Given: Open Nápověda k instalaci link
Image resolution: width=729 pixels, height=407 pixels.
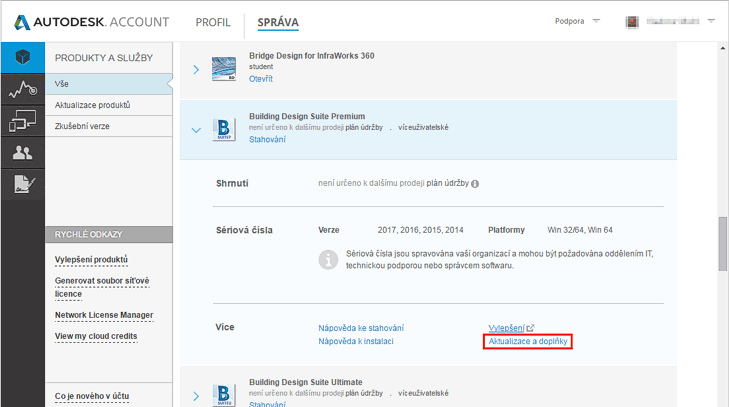Looking at the screenshot, I should click(x=356, y=341).
